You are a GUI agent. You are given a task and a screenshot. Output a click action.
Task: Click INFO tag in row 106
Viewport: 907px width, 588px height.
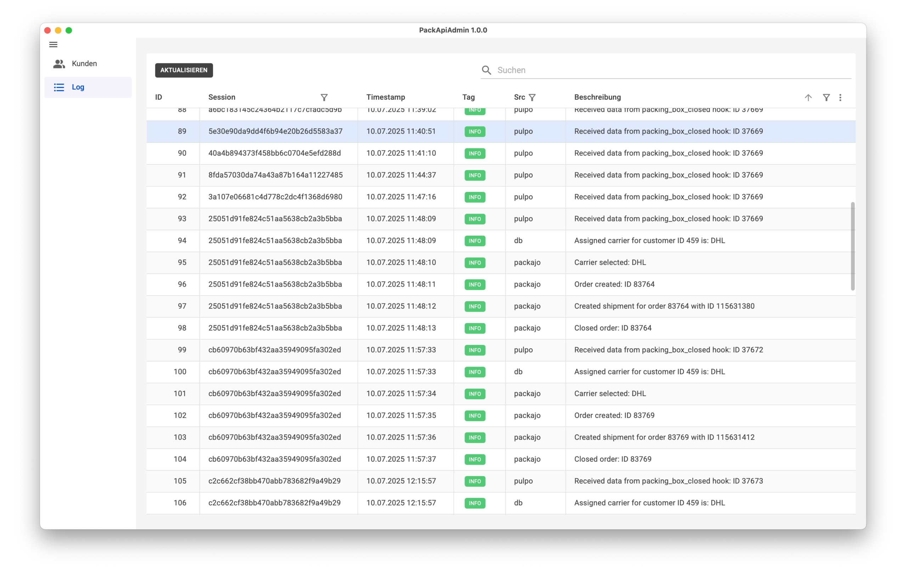click(475, 503)
